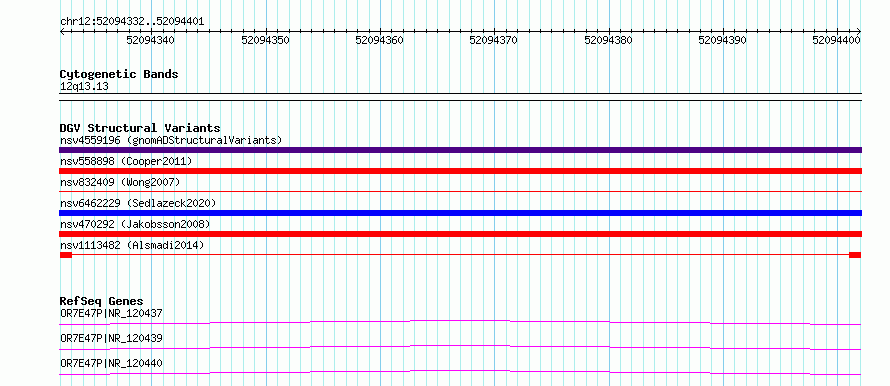This screenshot has height=386, width=890.
Task: Select OR7E47P|NR_120440 transcript label
Action: click(111, 363)
